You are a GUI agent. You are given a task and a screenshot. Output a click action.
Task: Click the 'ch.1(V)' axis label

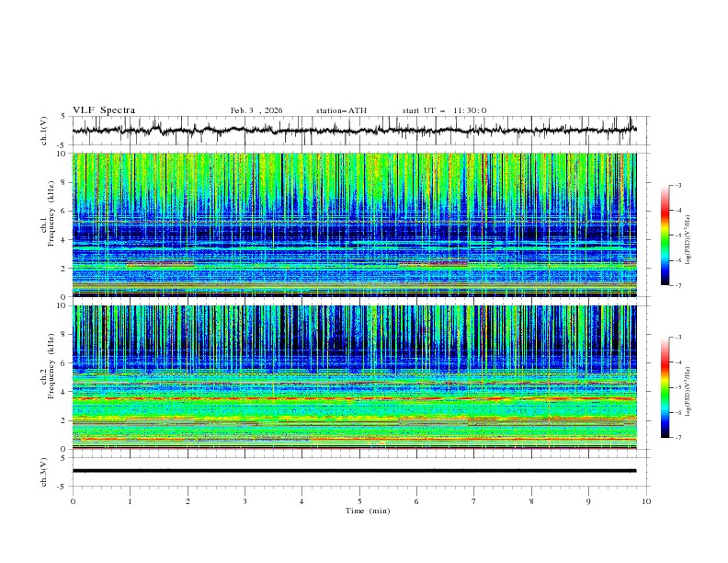(x=44, y=131)
